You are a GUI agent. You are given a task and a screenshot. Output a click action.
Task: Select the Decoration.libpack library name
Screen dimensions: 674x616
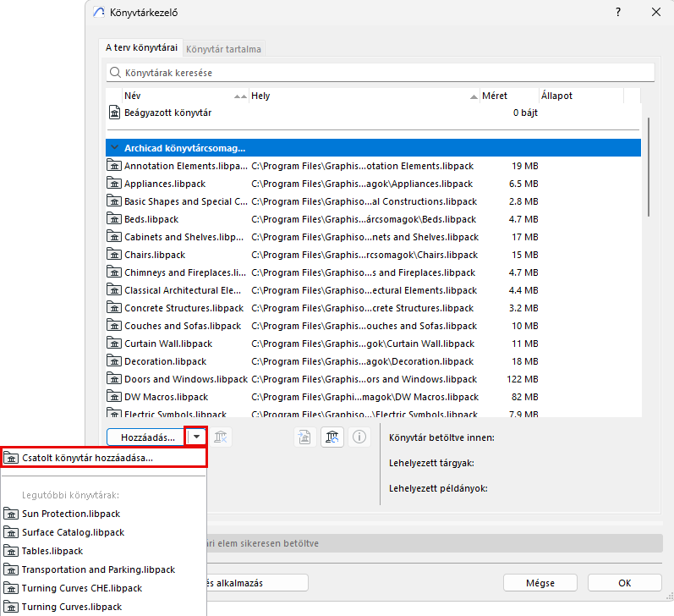click(165, 361)
